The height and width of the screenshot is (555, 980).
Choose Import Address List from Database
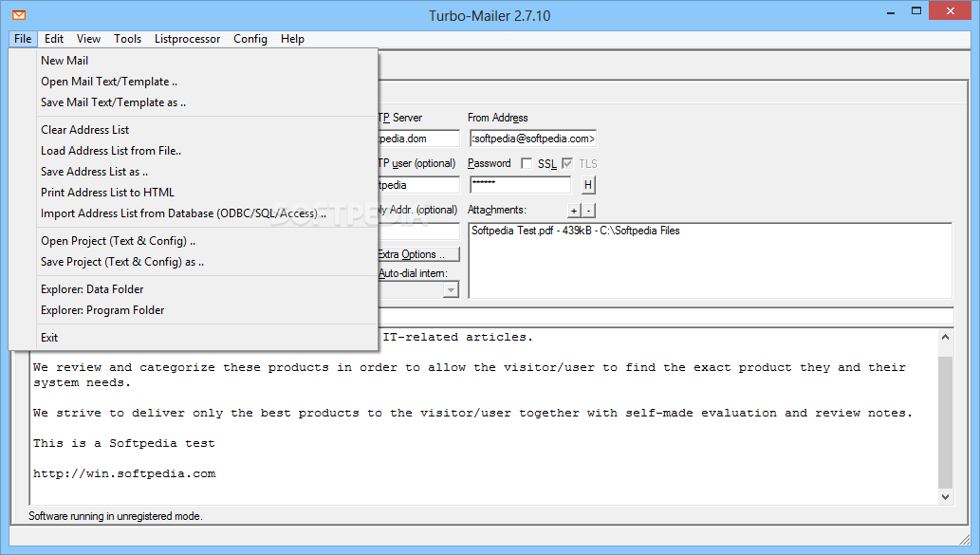coord(194,213)
